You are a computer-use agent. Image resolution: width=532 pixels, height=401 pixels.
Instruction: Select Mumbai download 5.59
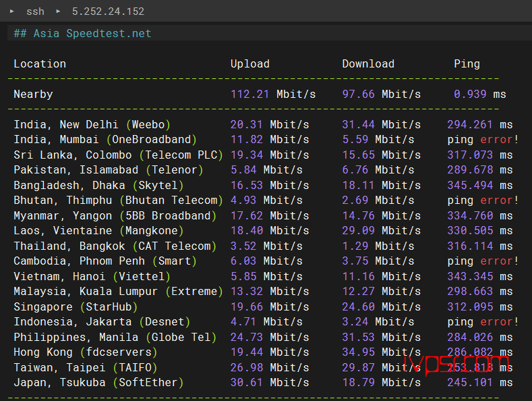[x=355, y=140]
